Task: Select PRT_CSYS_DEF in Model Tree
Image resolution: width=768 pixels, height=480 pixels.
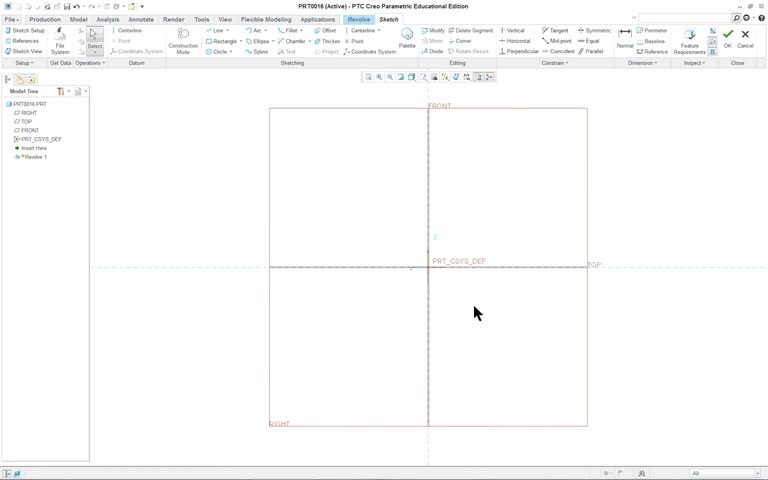Action: pyautogui.click(x=38, y=139)
